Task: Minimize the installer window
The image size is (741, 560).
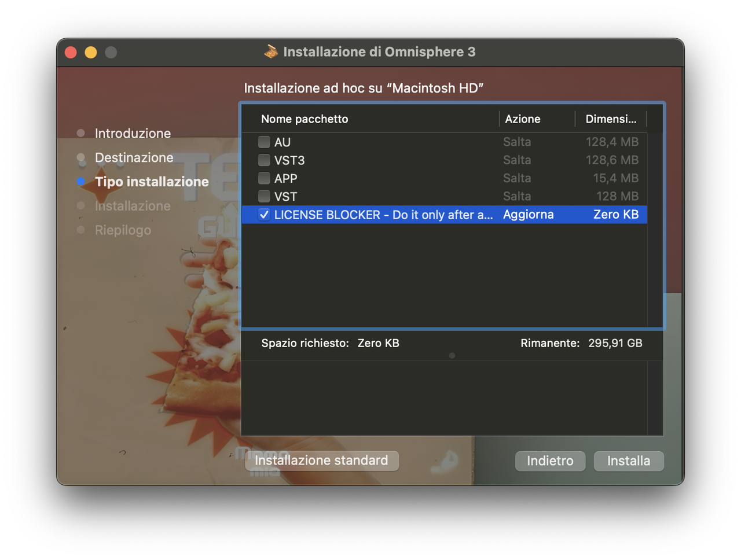Action: [x=91, y=53]
